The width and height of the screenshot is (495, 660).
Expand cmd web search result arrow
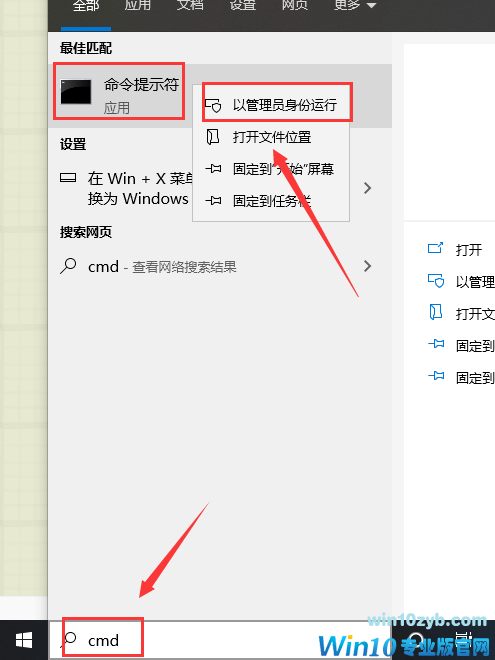(x=367, y=266)
